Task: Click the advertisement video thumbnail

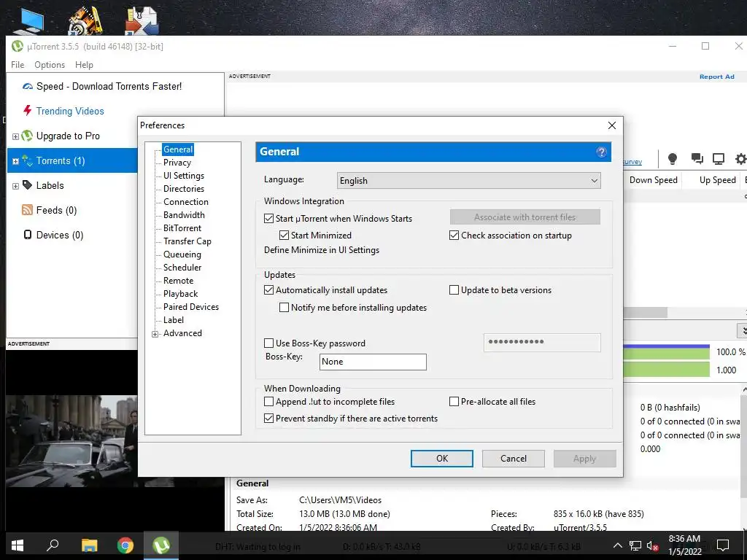Action: click(x=71, y=440)
